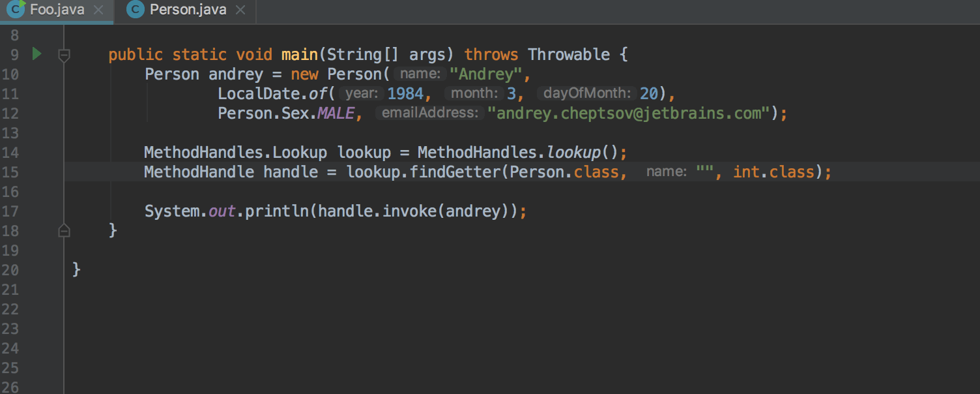Click line number 15 in gutter

(11, 172)
